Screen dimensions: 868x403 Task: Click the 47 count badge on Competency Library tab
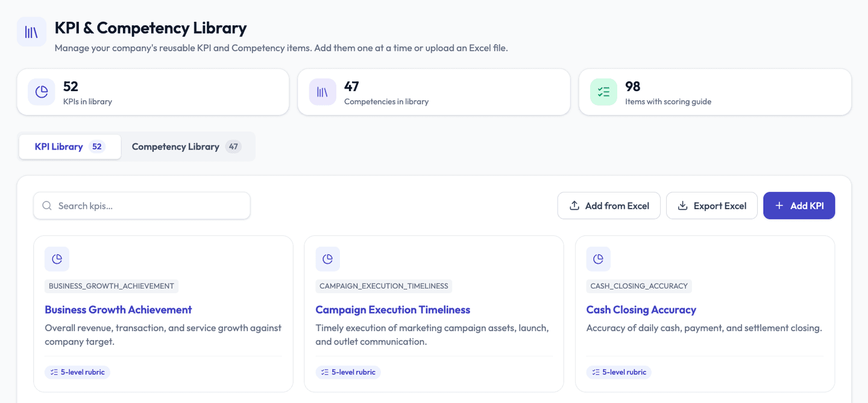coord(233,147)
